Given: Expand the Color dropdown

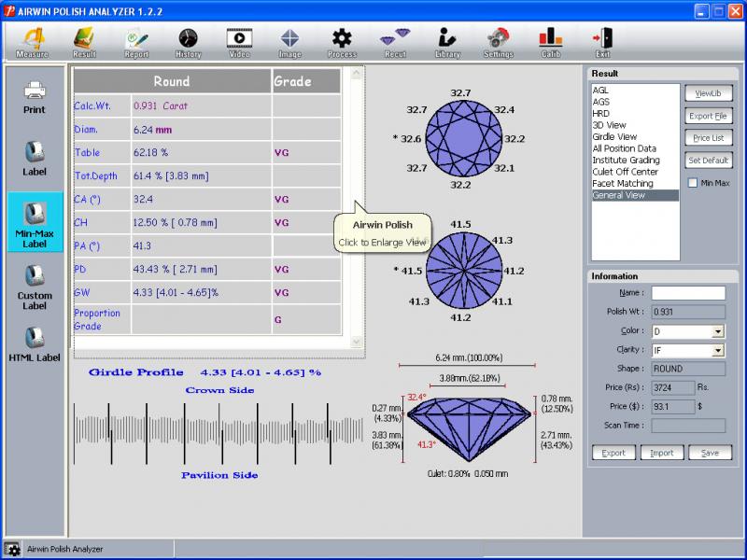Looking at the screenshot, I should (717, 331).
